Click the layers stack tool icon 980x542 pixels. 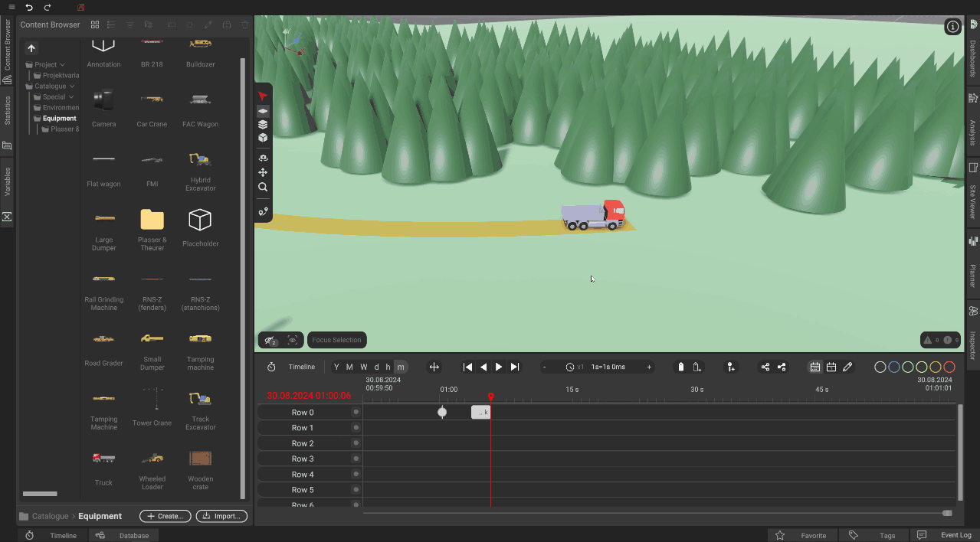(263, 124)
